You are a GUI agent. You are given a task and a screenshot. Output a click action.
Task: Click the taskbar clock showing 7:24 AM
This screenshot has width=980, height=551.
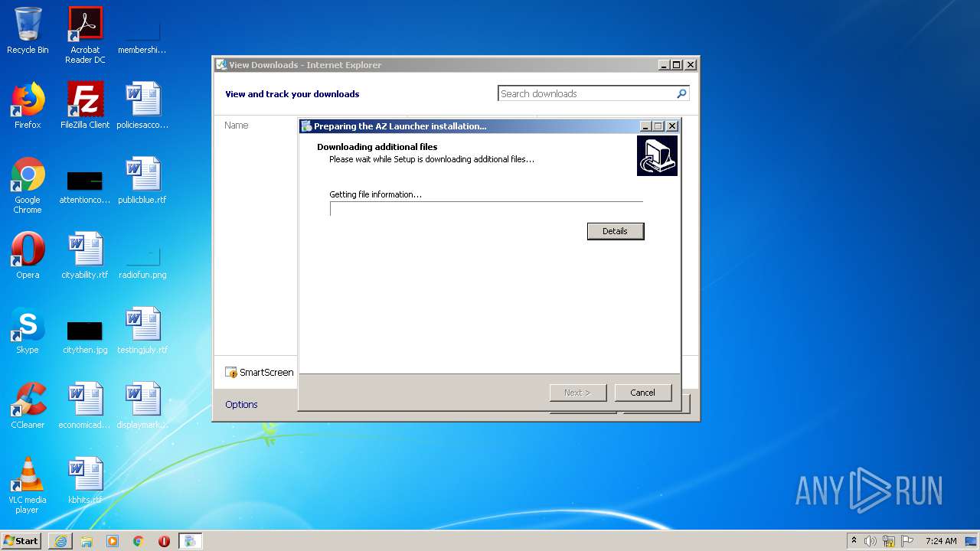940,541
